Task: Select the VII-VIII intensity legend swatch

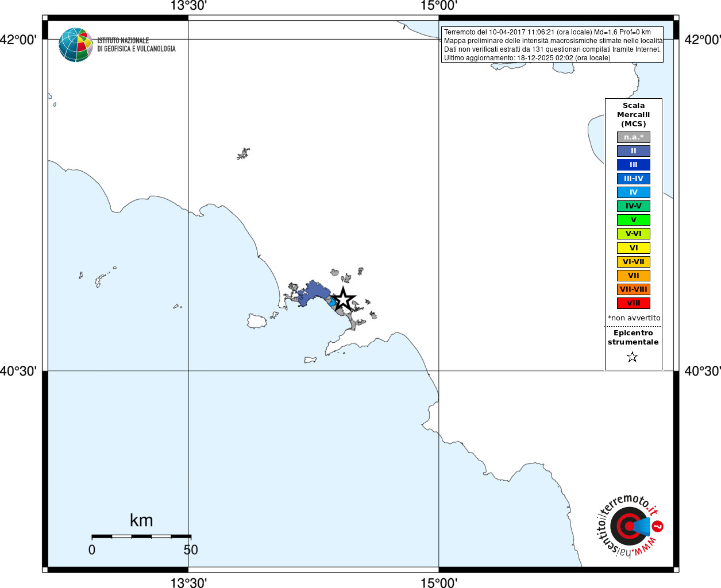Action: pyautogui.click(x=634, y=289)
